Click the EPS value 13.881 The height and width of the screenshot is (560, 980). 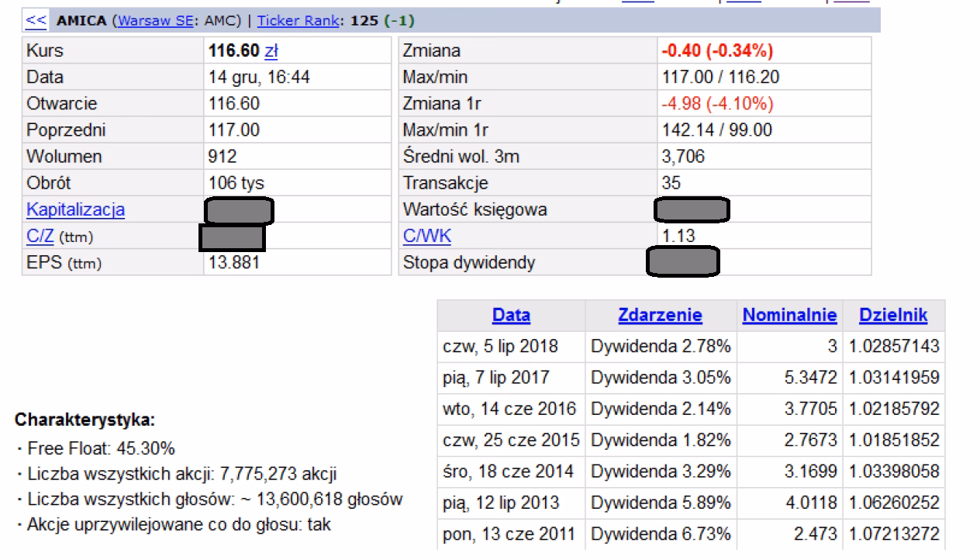[234, 263]
